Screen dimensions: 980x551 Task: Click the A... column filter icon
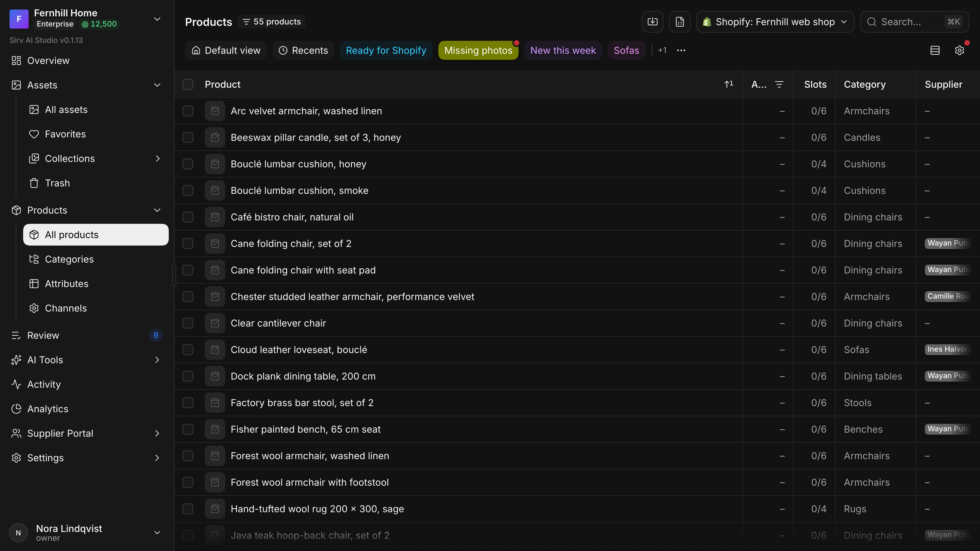click(779, 84)
